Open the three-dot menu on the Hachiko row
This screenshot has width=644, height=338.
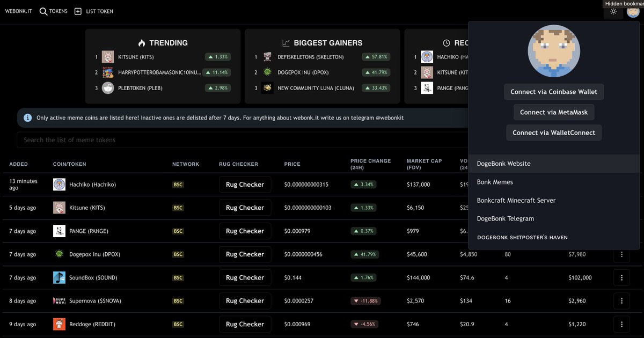[621, 185]
